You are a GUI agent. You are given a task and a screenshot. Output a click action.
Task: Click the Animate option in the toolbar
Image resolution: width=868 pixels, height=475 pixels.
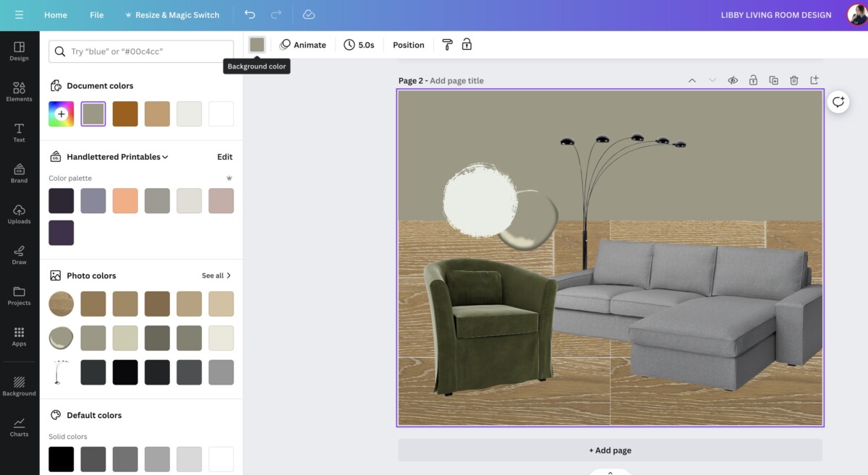tap(303, 44)
